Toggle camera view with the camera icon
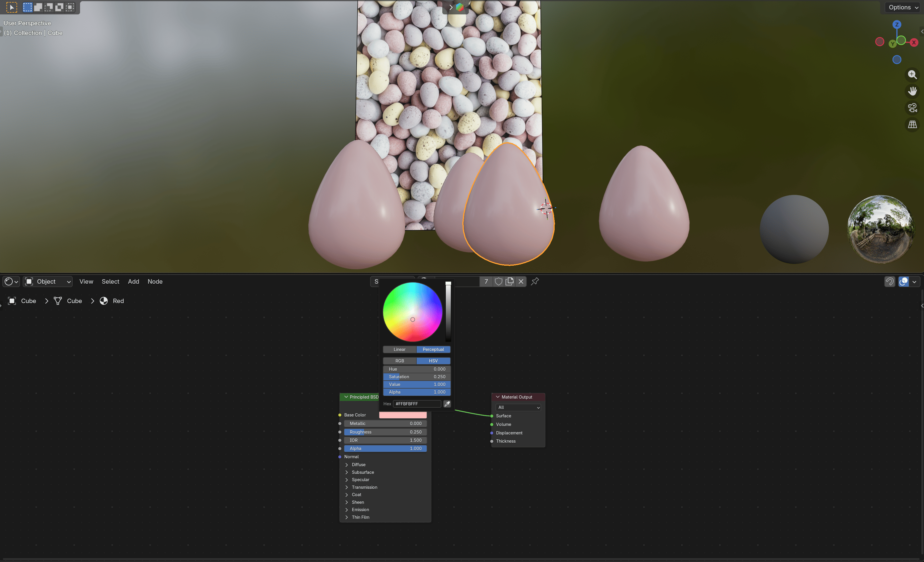 point(912,108)
